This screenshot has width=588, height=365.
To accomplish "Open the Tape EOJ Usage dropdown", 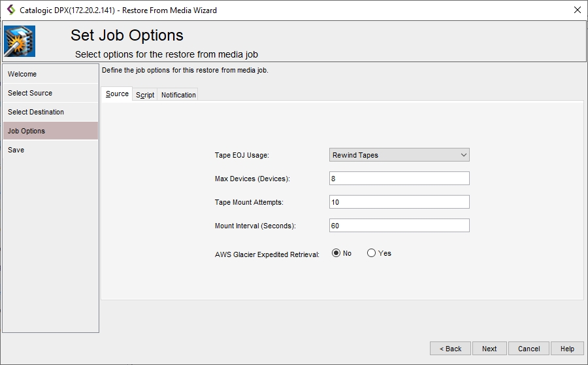I will tap(399, 155).
